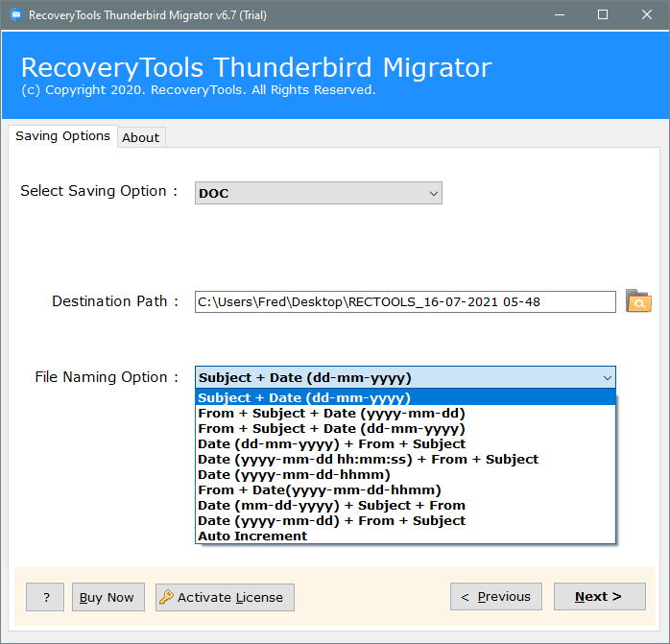Choose Date (yyyy-mm-dd hh:mm:ss) + From + Subject
Viewport: 670px width, 644px height.
pyautogui.click(x=405, y=460)
